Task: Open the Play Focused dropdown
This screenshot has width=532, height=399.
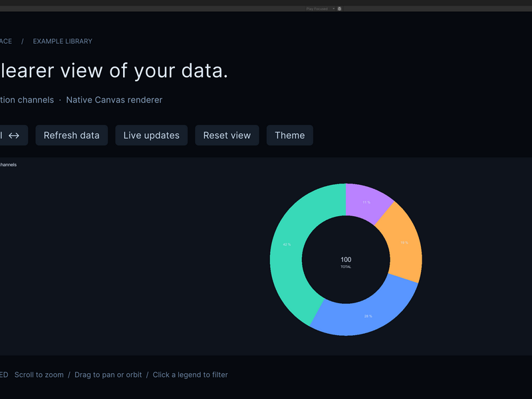Action: pyautogui.click(x=321, y=9)
